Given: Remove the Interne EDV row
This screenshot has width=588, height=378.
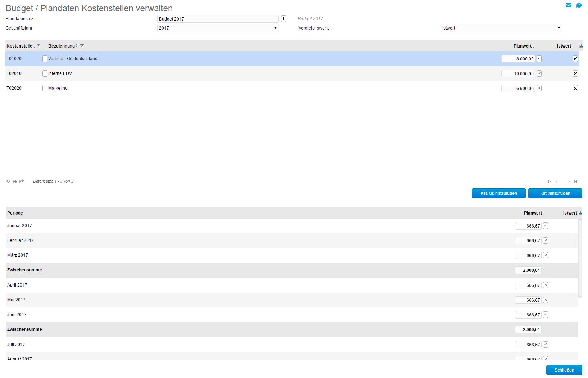Looking at the screenshot, I should tap(575, 73).
